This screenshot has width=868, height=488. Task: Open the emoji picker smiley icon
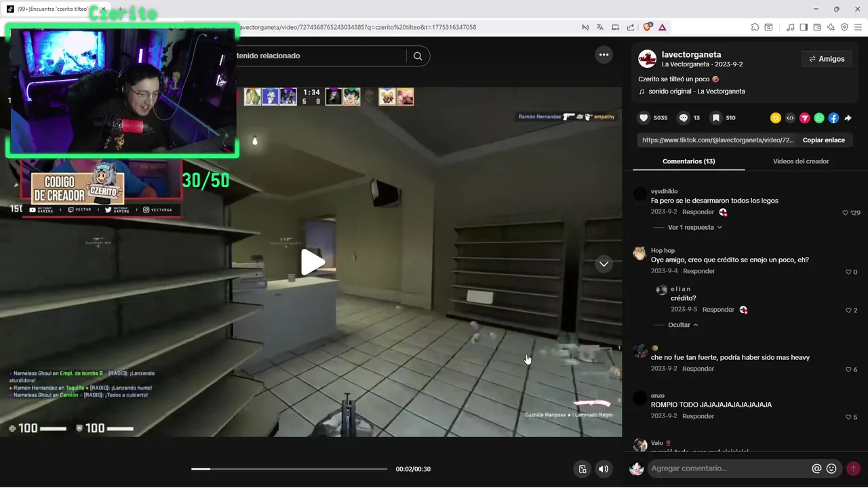pyautogui.click(x=831, y=468)
